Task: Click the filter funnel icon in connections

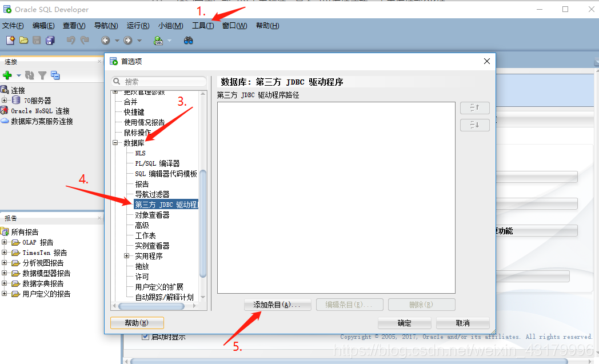Action: point(42,75)
